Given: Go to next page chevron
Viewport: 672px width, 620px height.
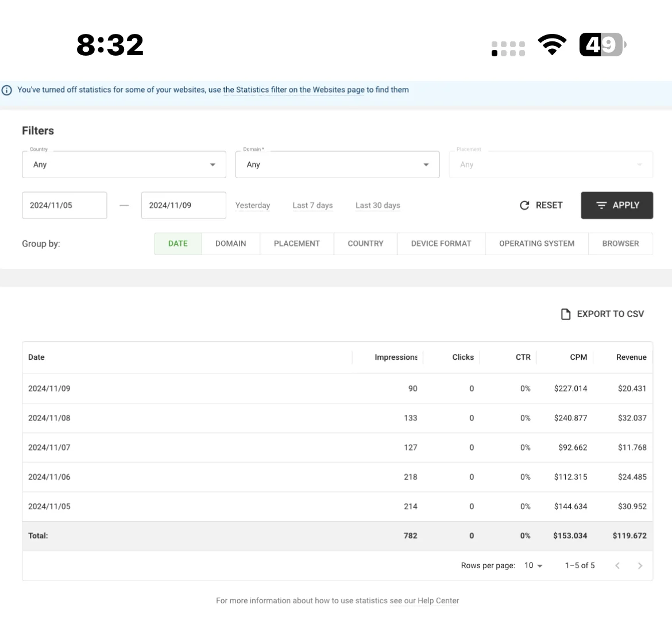Looking at the screenshot, I should tap(640, 565).
